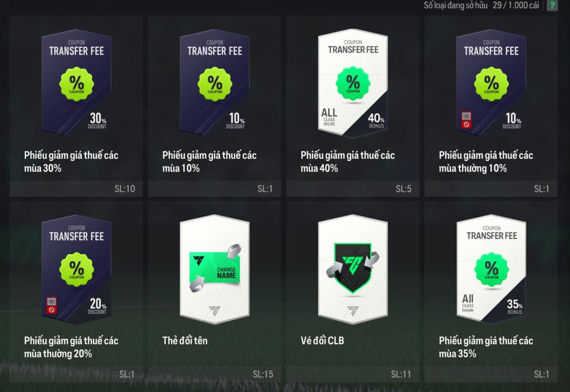Click the green question mark help icon

(552, 5)
